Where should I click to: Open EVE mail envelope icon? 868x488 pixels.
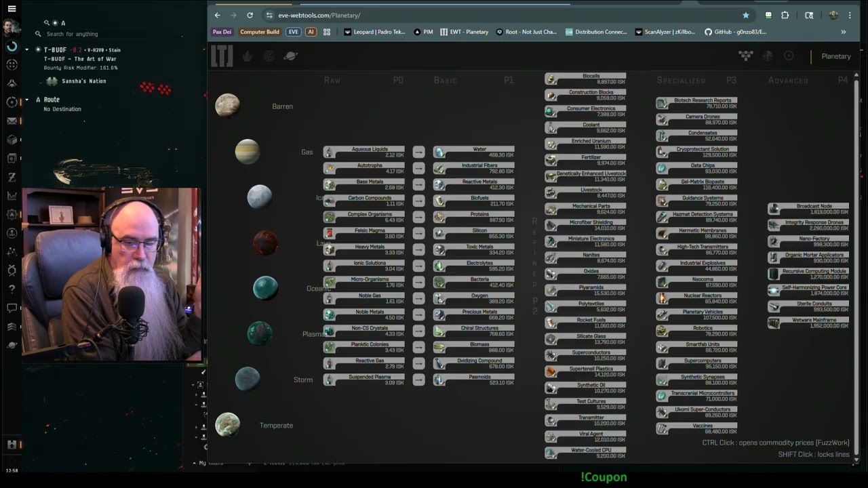12,121
